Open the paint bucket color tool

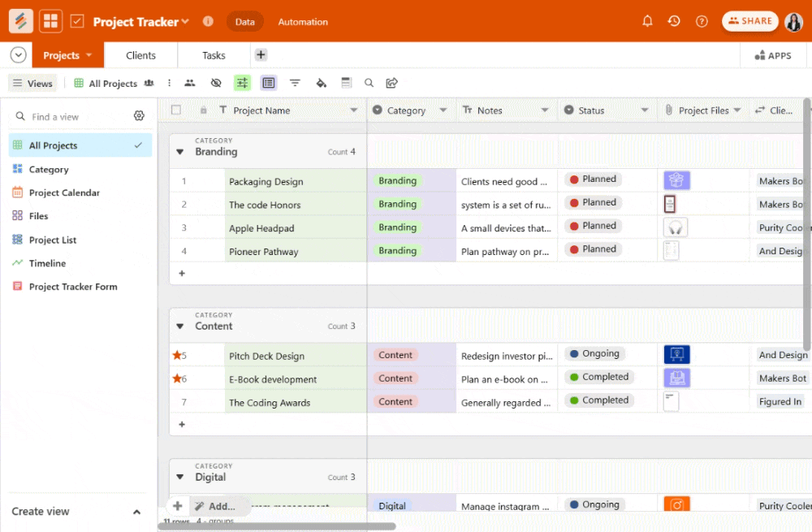tap(321, 83)
